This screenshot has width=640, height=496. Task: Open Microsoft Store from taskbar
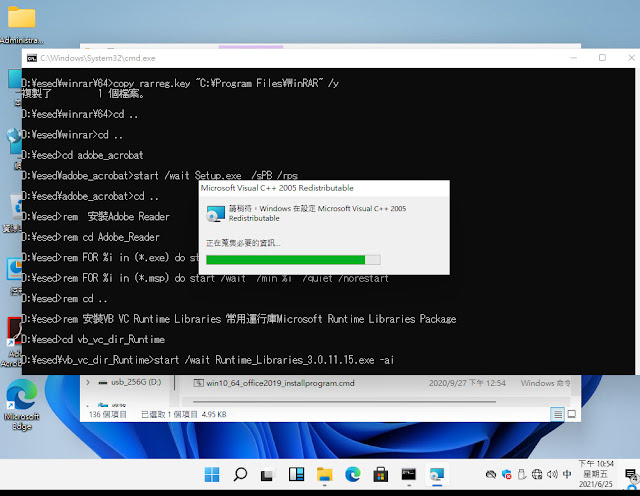pos(380,474)
